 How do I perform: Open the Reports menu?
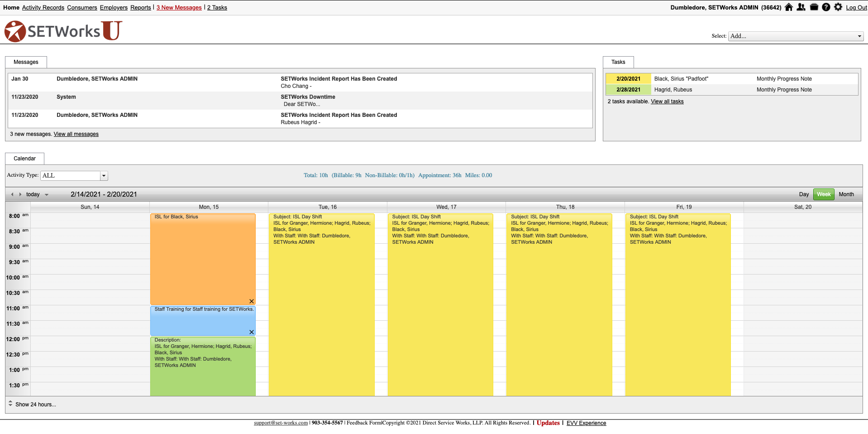[x=141, y=8]
